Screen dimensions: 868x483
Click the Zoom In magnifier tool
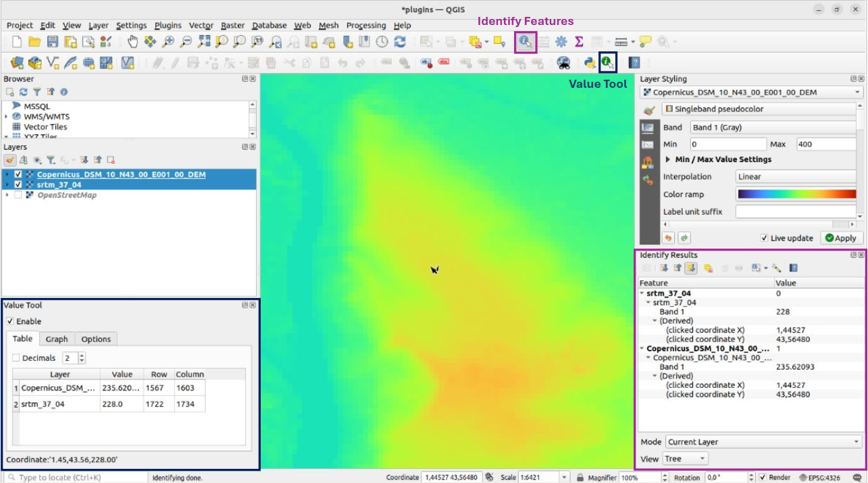pyautogui.click(x=168, y=42)
